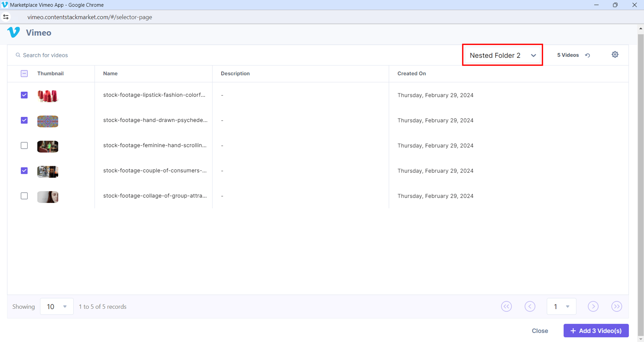Click the psychedelic pattern video thumbnail
Viewport: 644px width, 342px height.
coord(48,121)
